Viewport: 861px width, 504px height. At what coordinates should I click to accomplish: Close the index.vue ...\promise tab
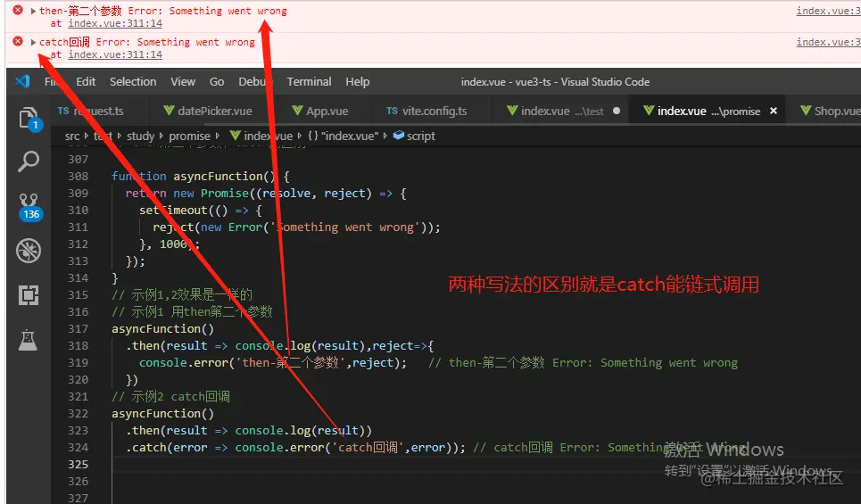774,111
